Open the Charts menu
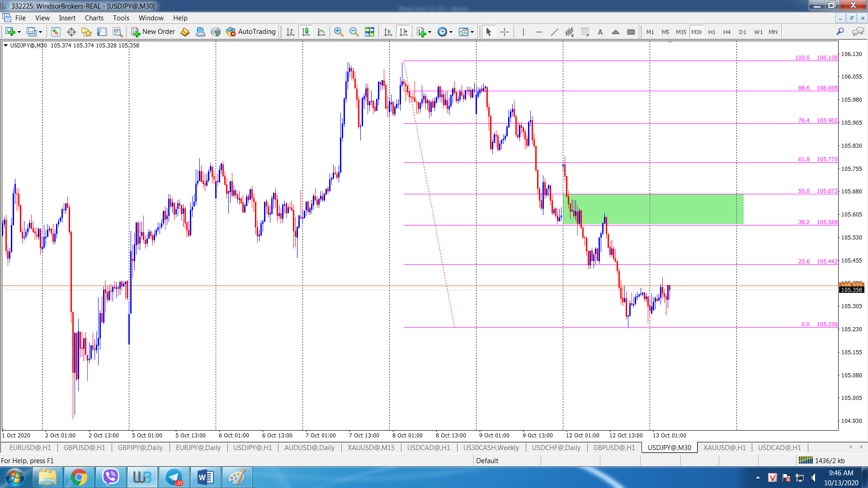 tap(94, 18)
